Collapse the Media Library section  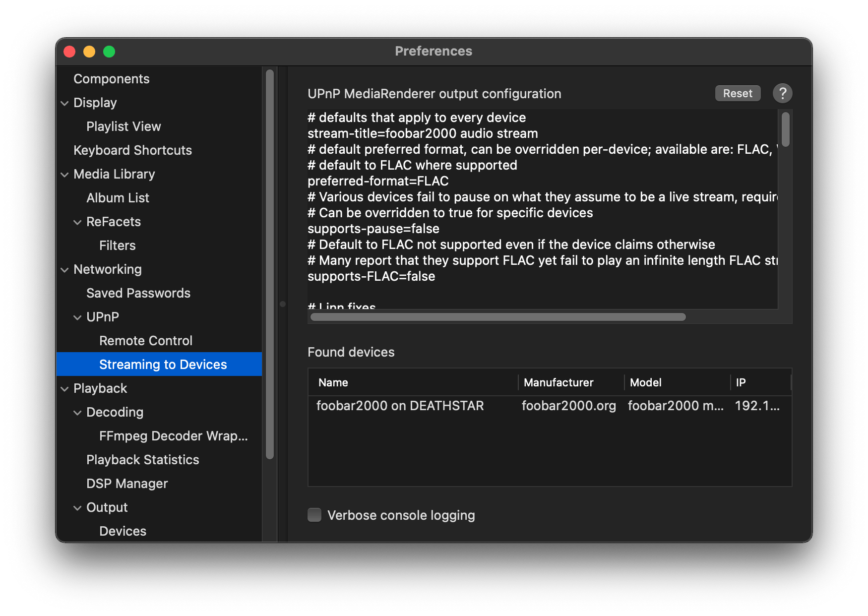64,175
